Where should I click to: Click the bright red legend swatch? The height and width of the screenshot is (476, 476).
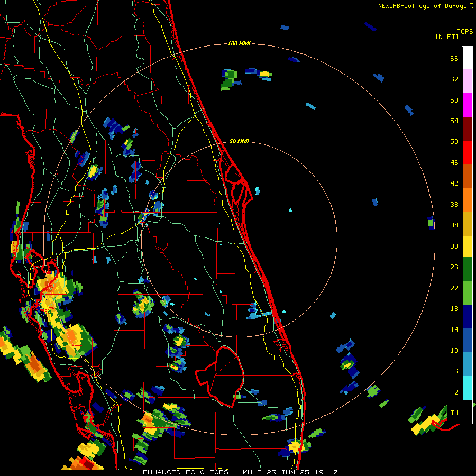point(467,152)
